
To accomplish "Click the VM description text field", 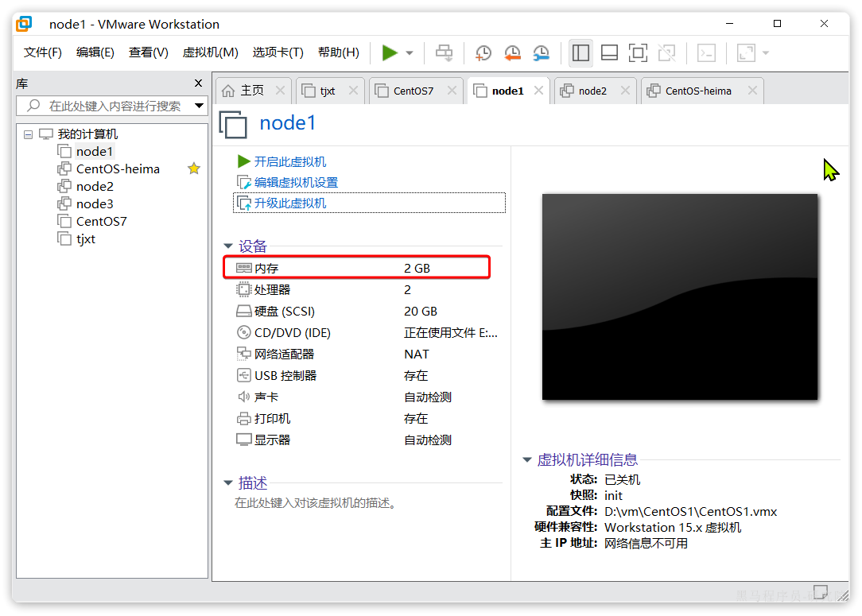I will (x=316, y=503).
